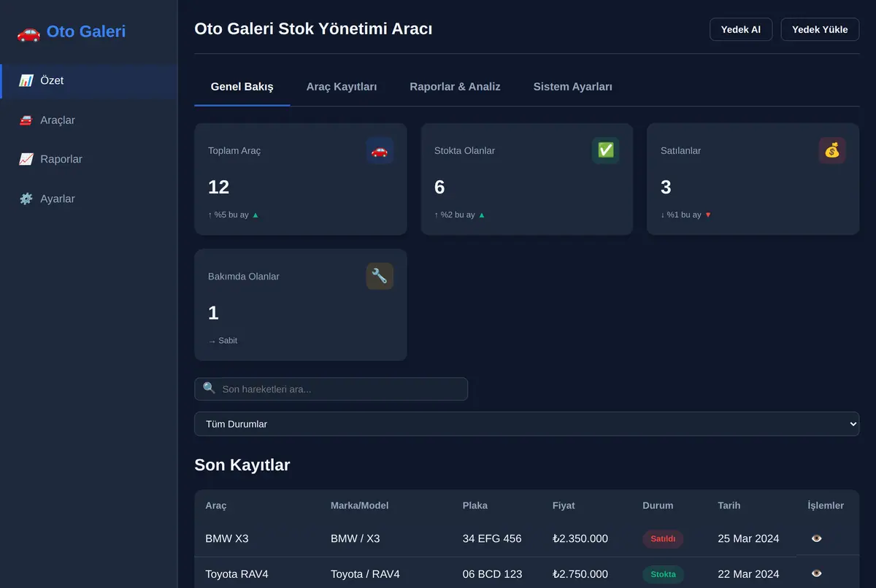Screen dimensions: 876x588
Task: Click the Stokta status badge
Action: [663, 574]
